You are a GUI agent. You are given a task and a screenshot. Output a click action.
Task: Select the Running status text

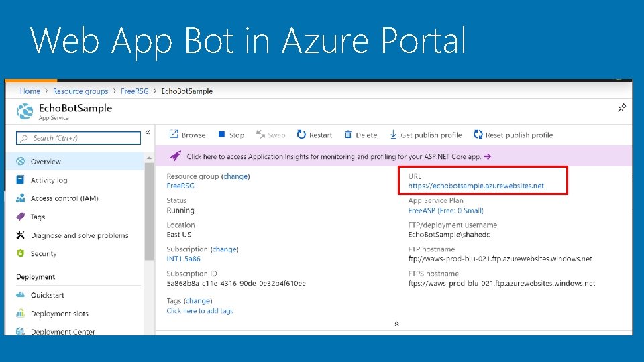point(180,210)
